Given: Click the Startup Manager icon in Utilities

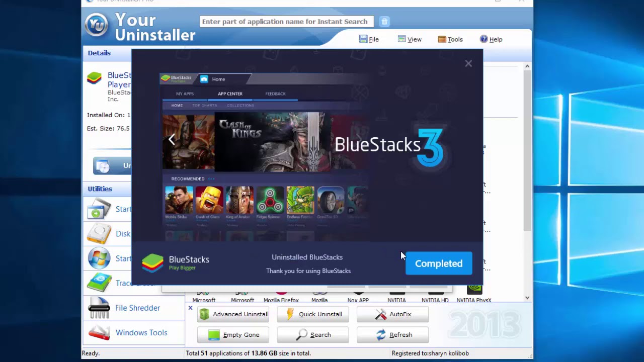Looking at the screenshot, I should (x=99, y=209).
